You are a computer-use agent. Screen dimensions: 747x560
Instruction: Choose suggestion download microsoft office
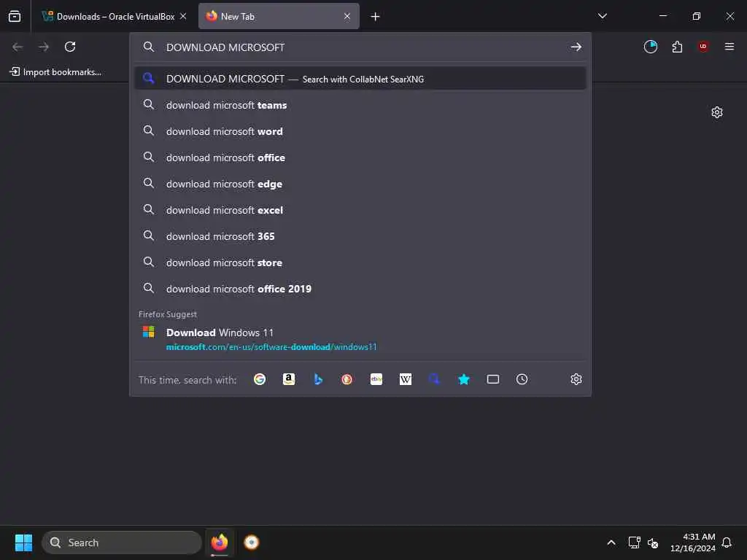[x=360, y=157]
